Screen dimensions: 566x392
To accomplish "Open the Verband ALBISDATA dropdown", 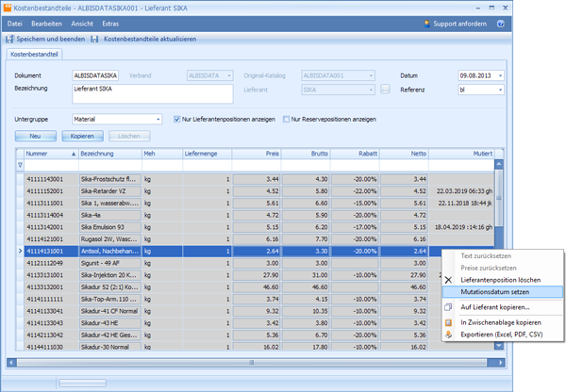I will pos(229,75).
